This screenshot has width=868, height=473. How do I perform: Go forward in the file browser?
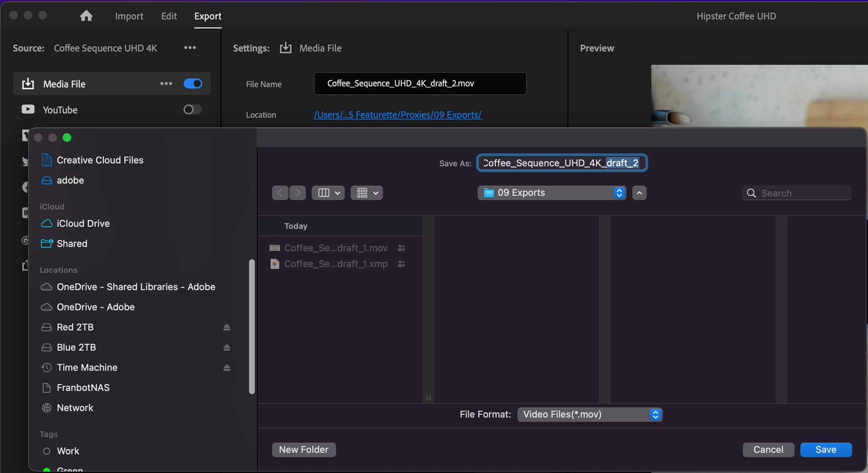pos(298,193)
